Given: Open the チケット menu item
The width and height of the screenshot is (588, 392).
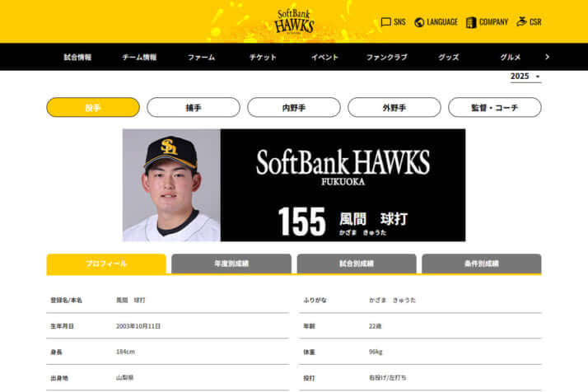Looking at the screenshot, I should tap(263, 57).
